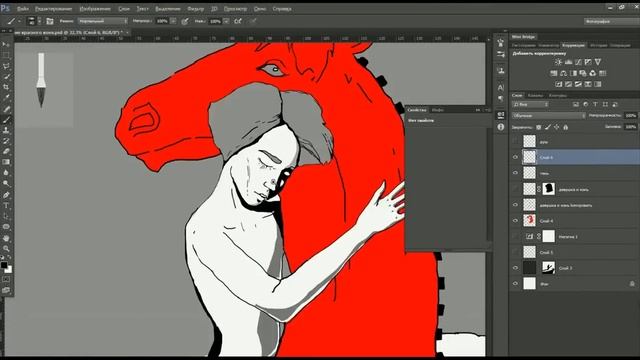Viewport: 640px width, 360px height.
Task: Select the Eyedropper tool
Action: tap(6, 98)
